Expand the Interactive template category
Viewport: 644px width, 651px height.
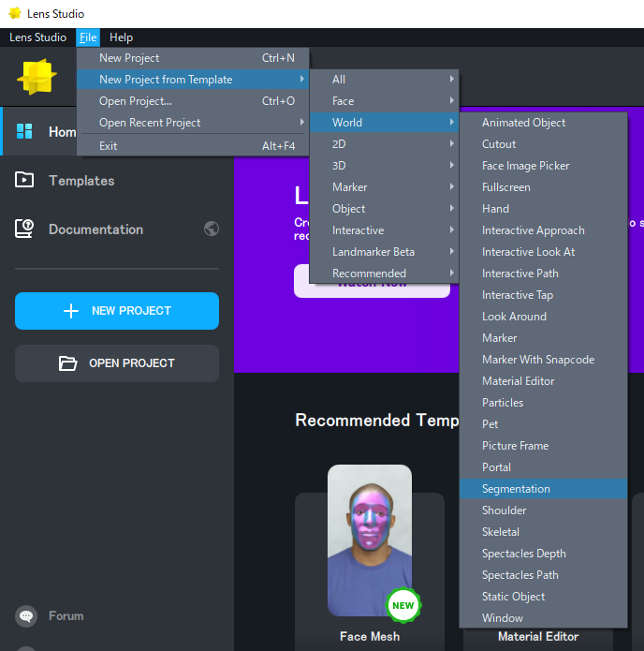pyautogui.click(x=384, y=230)
